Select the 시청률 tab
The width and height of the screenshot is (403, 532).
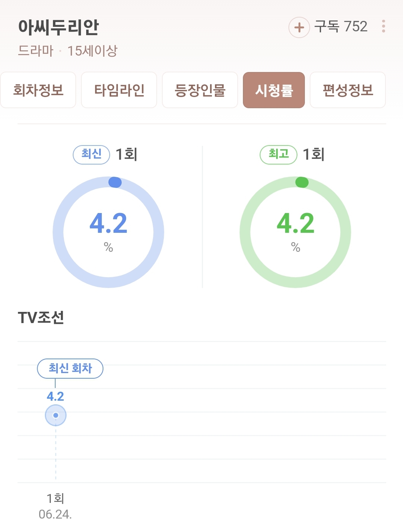point(274,90)
